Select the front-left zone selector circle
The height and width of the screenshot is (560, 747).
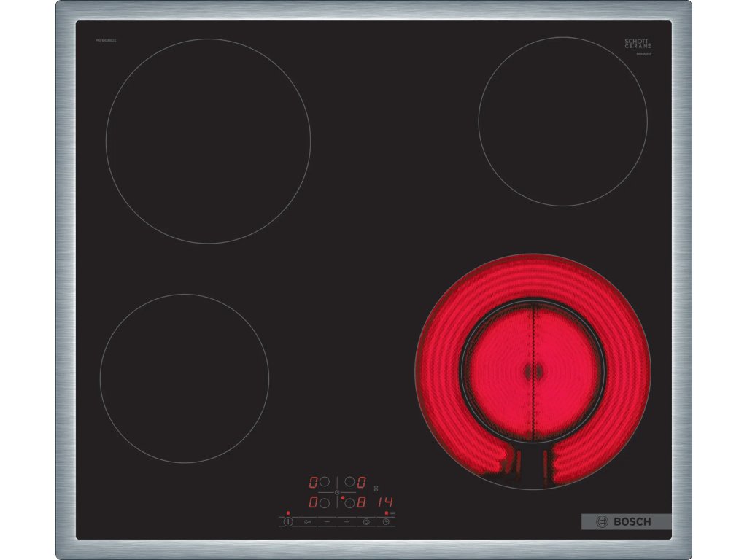(325, 502)
